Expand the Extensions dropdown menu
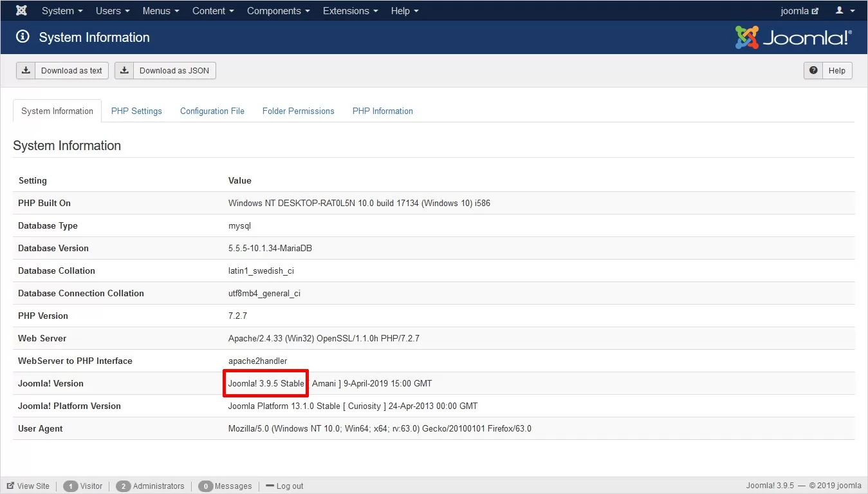 350,10
